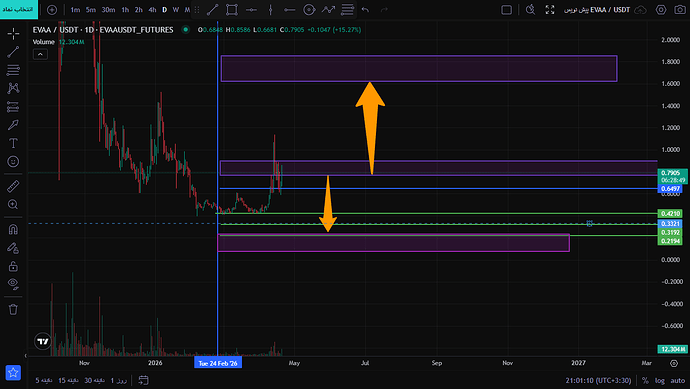Click the Volume indicator label
Viewport: 690px width, 389px height.
44,42
